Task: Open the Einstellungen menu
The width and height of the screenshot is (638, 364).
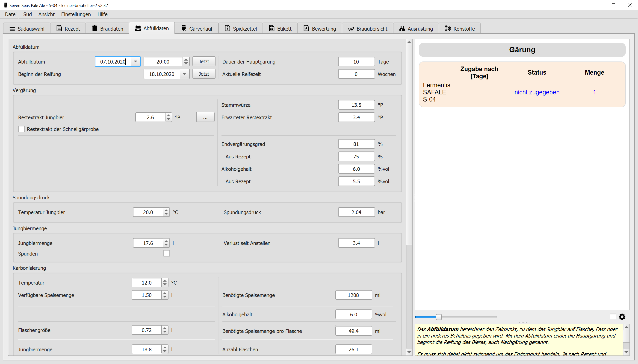Action: click(76, 14)
